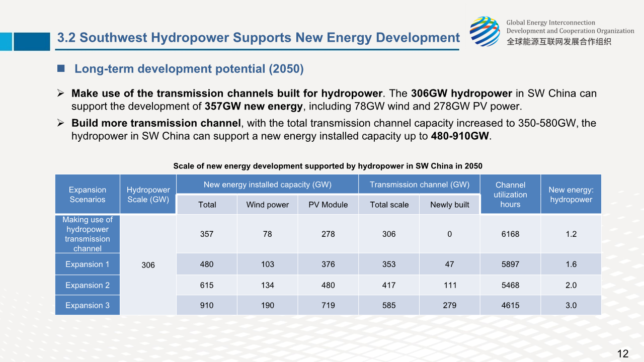Click the 'New energy: hydropower' header cell
The image size is (644, 362).
click(571, 195)
